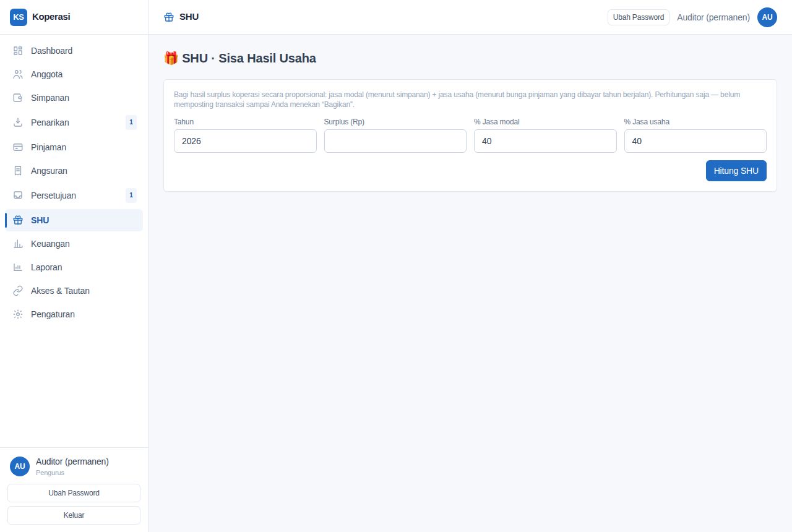This screenshot has width=792, height=532.
Task: Open the Dashboard grid icon
Action: [x=18, y=51]
